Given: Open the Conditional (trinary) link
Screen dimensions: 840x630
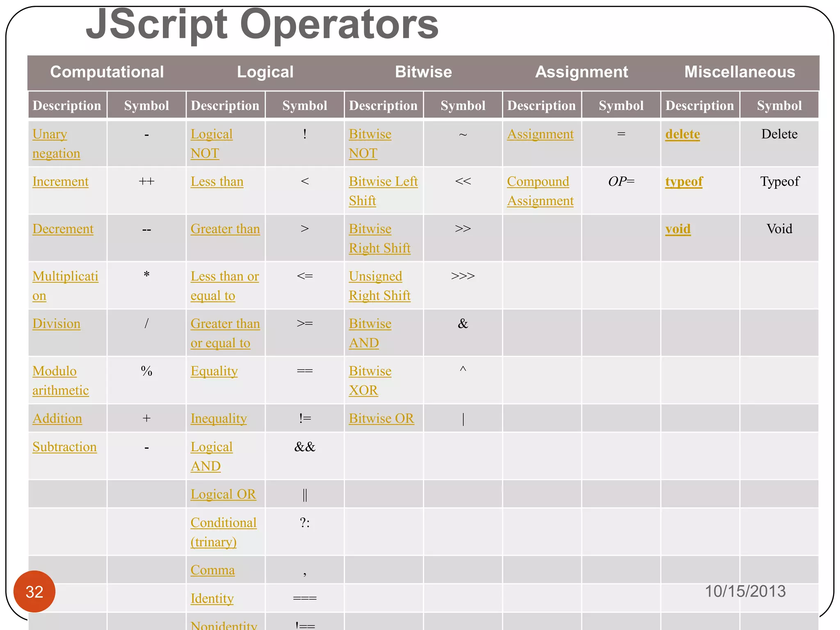Looking at the screenshot, I should coord(224,532).
